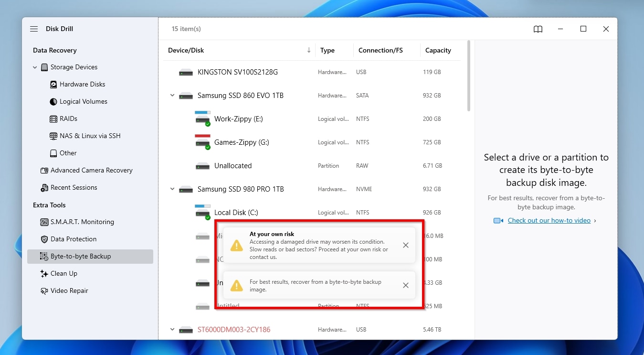The image size is (644, 355).
Task: Click the 5.46 TB capacity value
Action: pos(432,330)
